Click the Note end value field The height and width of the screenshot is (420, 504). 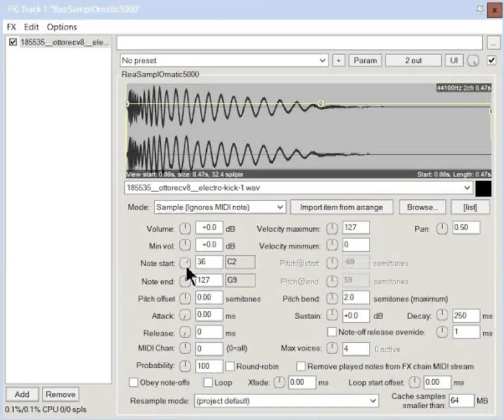click(209, 280)
